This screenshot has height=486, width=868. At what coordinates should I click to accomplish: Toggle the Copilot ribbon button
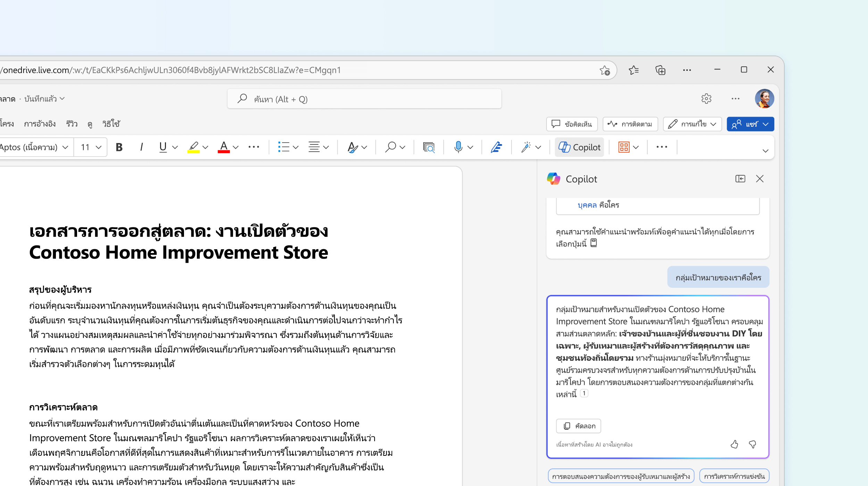coord(579,147)
